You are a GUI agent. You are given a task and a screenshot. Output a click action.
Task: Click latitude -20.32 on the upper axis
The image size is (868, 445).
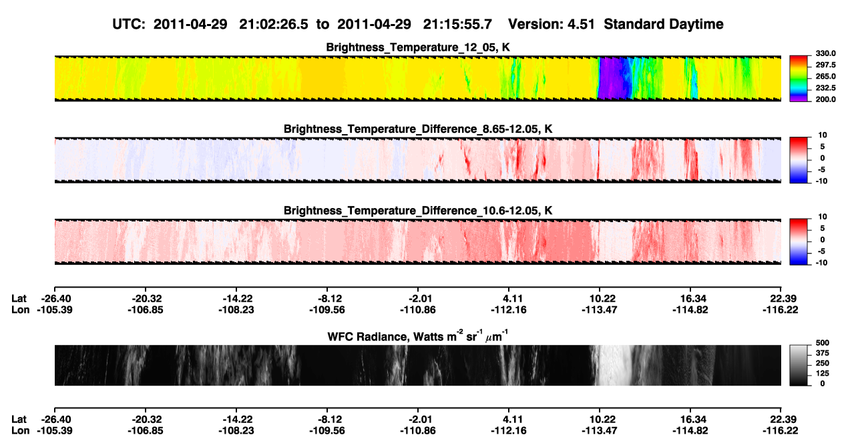(x=146, y=299)
